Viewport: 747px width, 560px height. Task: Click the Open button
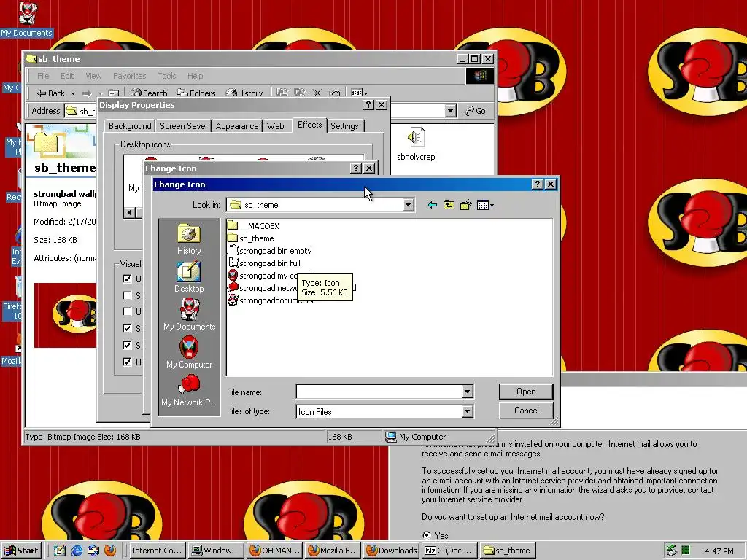(526, 392)
